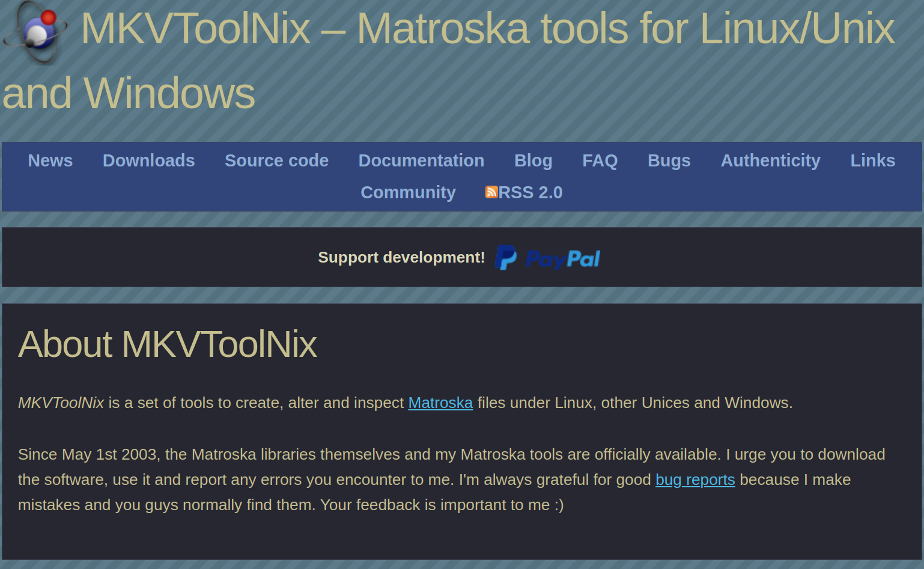This screenshot has width=924, height=569.
Task: Open the Documentation page
Action: [421, 160]
